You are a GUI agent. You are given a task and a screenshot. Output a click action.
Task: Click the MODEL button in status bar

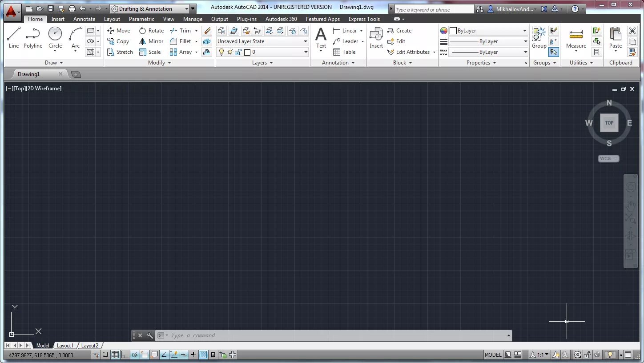click(x=493, y=355)
